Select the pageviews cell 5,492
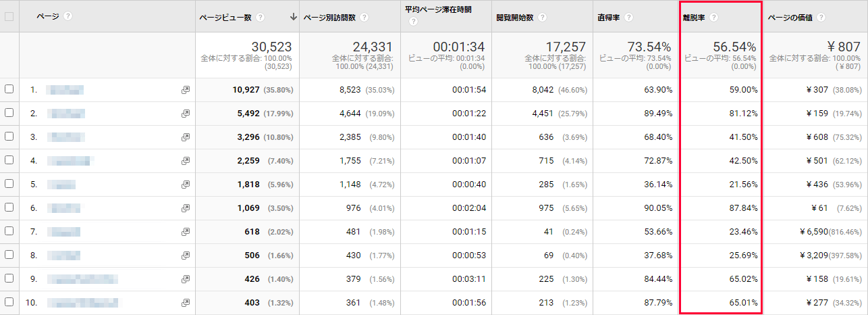 pos(248,114)
